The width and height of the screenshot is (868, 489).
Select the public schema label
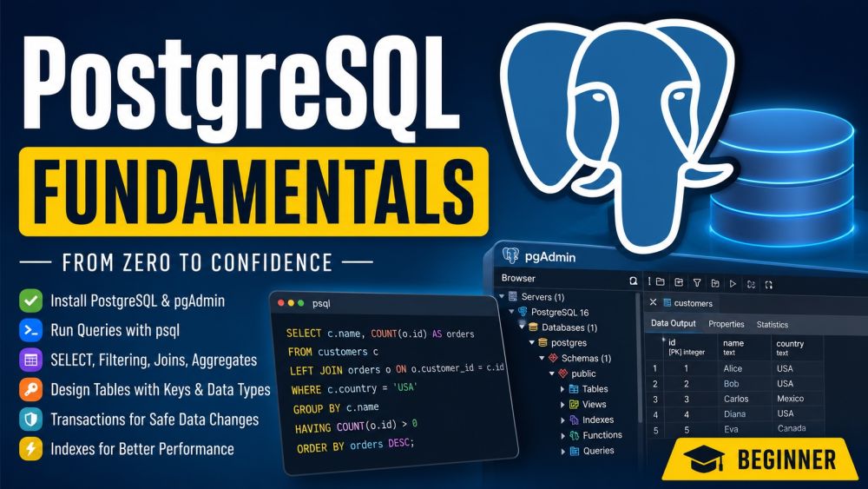[583, 373]
